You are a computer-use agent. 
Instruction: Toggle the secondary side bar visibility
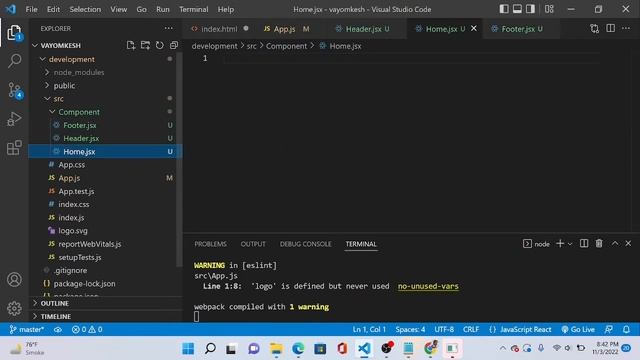[x=530, y=9]
